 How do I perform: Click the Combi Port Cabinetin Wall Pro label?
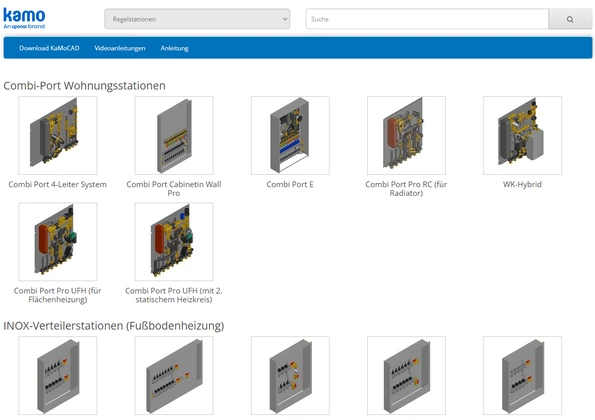[174, 189]
